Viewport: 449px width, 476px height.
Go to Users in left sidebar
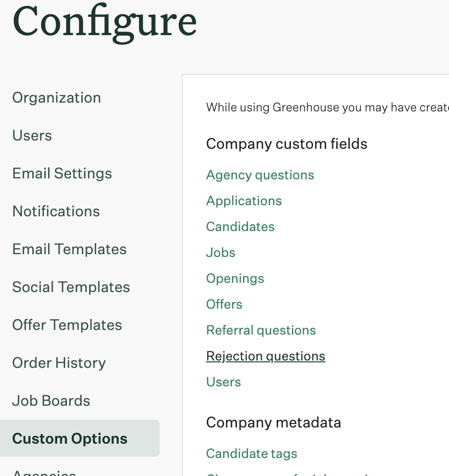[32, 135]
